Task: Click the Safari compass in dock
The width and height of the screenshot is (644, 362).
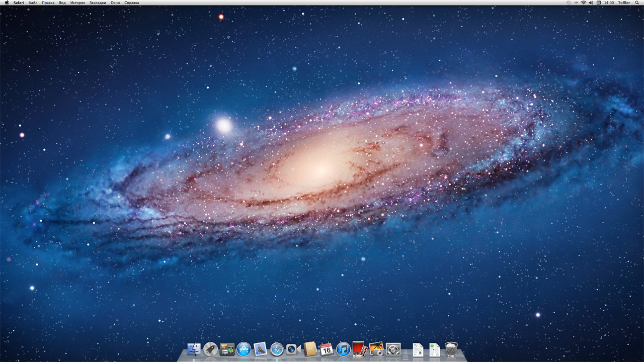Action: [277, 349]
